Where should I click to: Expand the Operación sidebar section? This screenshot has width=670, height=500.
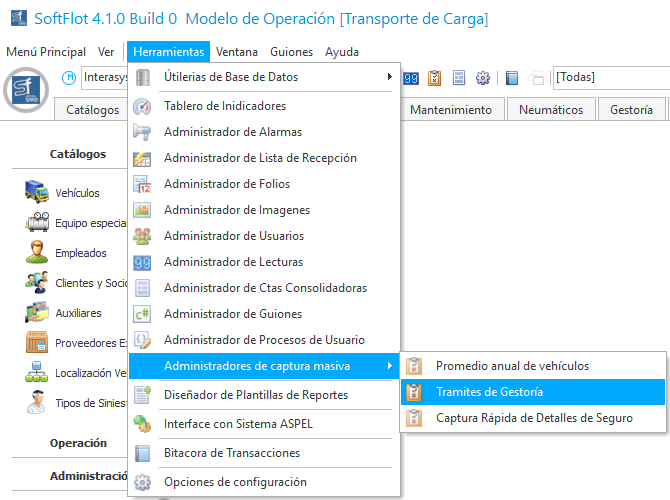point(78,443)
